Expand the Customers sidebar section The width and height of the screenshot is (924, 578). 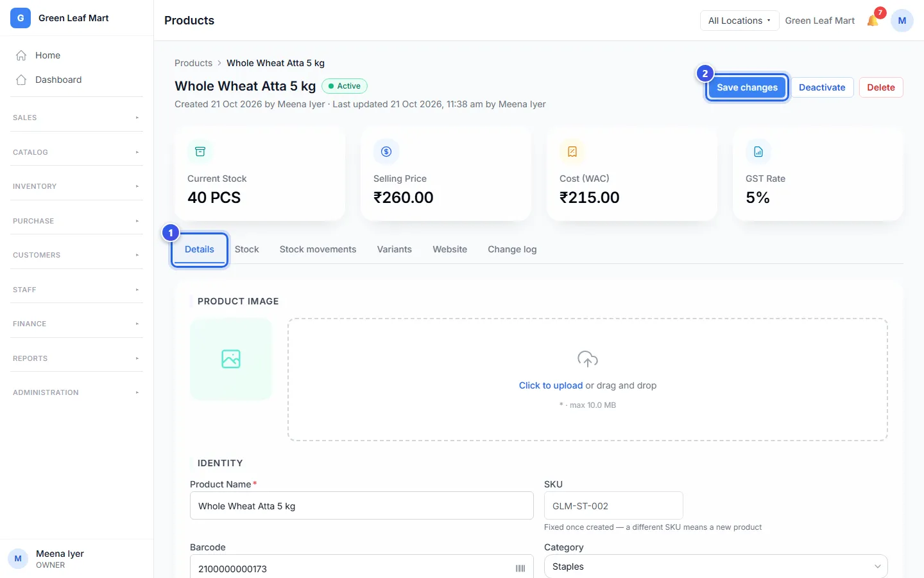[77, 255]
